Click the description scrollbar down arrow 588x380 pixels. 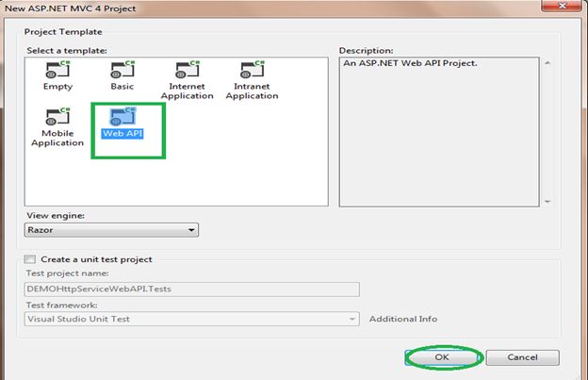(x=547, y=202)
